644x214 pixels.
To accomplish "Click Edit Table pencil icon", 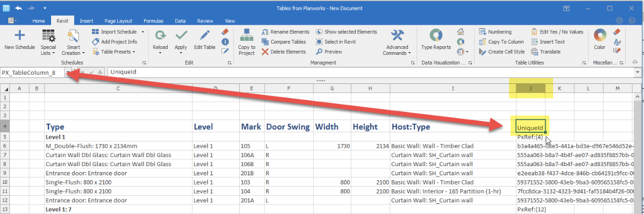I will click(204, 35).
